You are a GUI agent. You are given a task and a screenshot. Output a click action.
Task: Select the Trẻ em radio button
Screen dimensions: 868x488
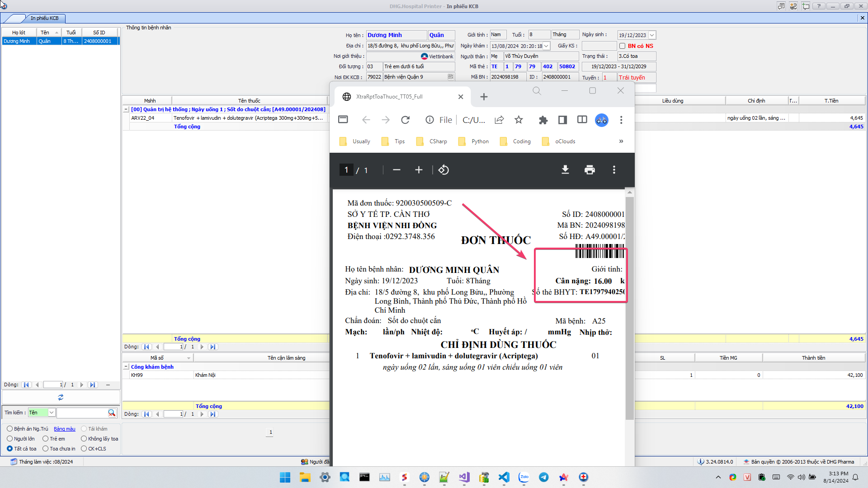click(46, 439)
